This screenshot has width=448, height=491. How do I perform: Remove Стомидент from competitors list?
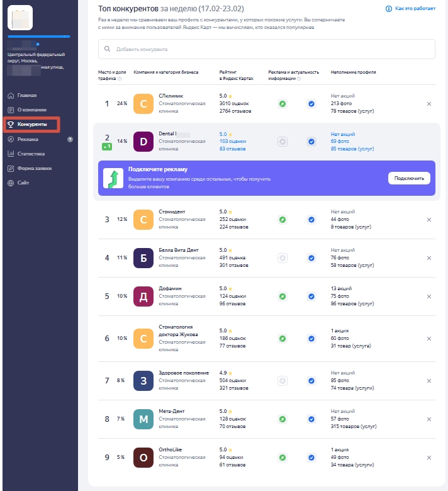click(x=429, y=220)
